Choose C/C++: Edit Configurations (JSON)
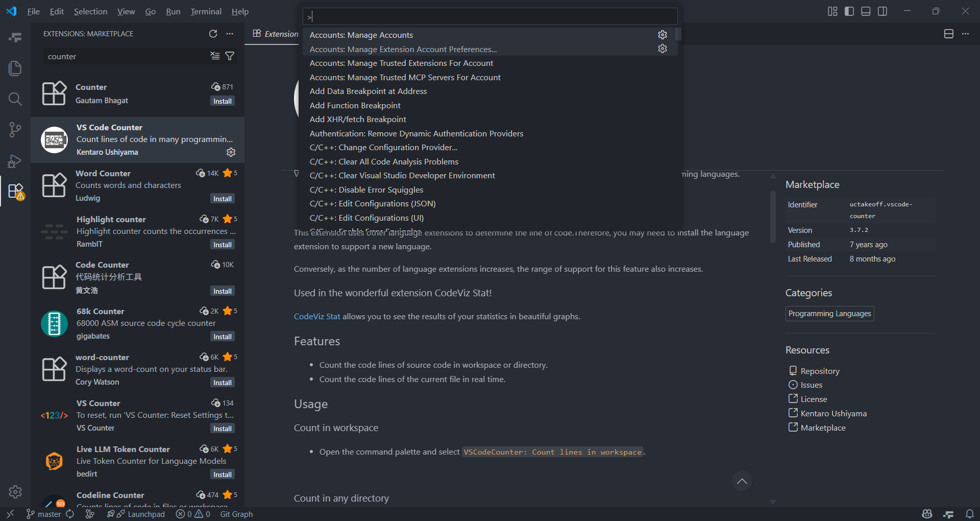The width and height of the screenshot is (980, 521). click(490, 204)
